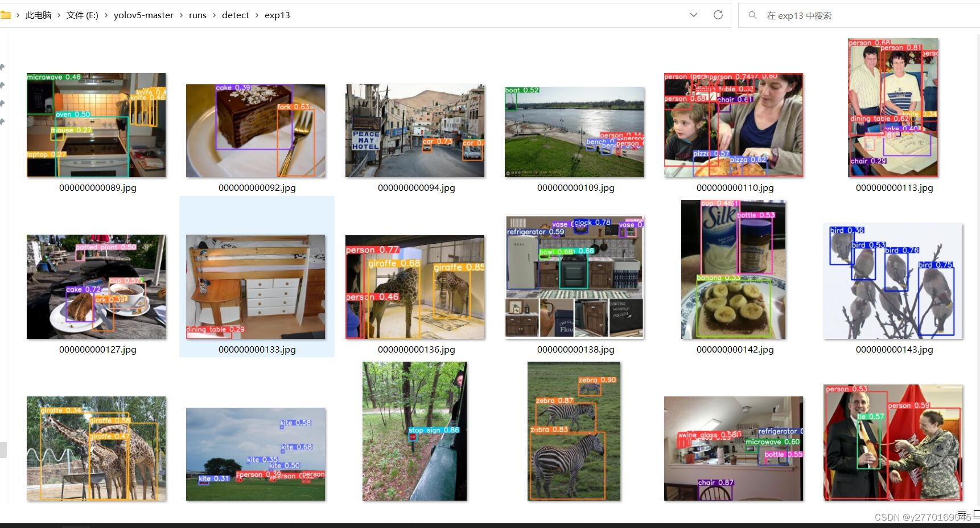Expand chevron after runs breadcrumb

coord(215,15)
